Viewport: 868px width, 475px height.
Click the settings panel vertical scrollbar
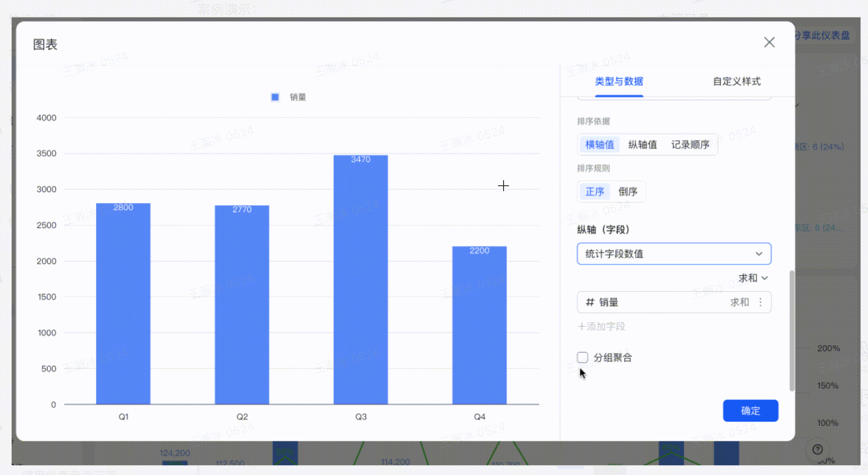pyautogui.click(x=792, y=330)
